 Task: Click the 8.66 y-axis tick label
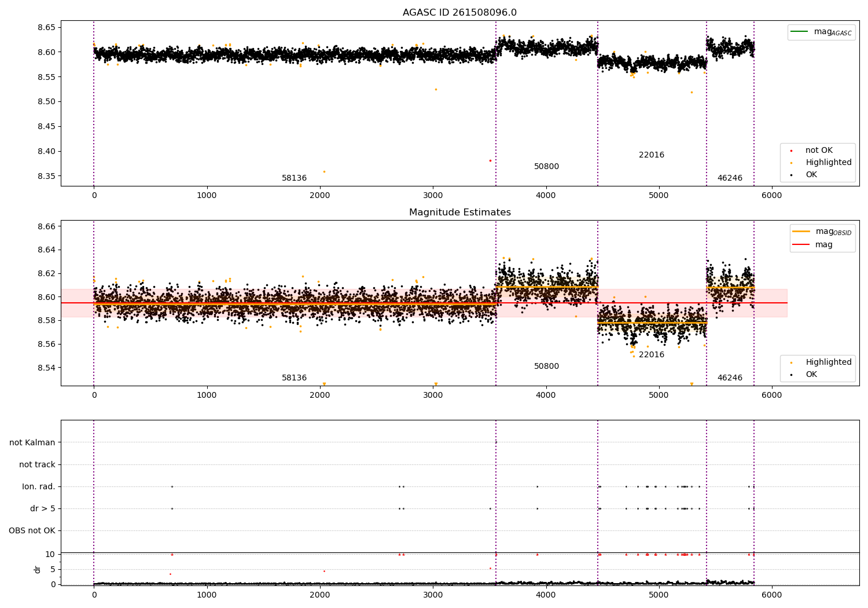click(46, 226)
